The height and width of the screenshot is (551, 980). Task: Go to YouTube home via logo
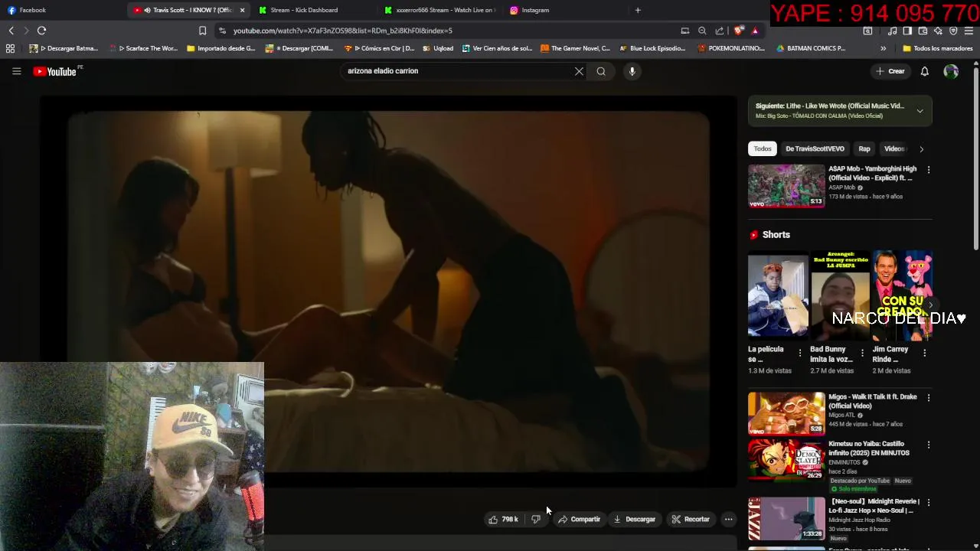(56, 71)
